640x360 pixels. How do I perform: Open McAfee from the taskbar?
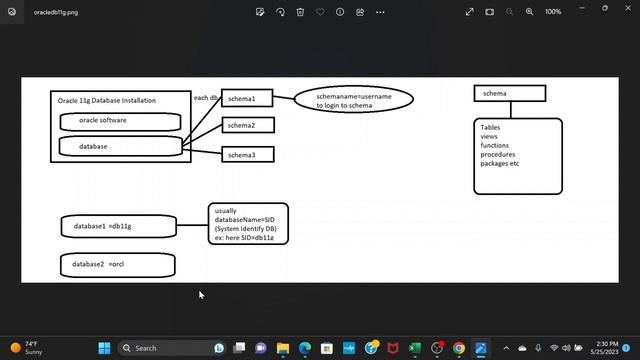pyautogui.click(x=393, y=348)
